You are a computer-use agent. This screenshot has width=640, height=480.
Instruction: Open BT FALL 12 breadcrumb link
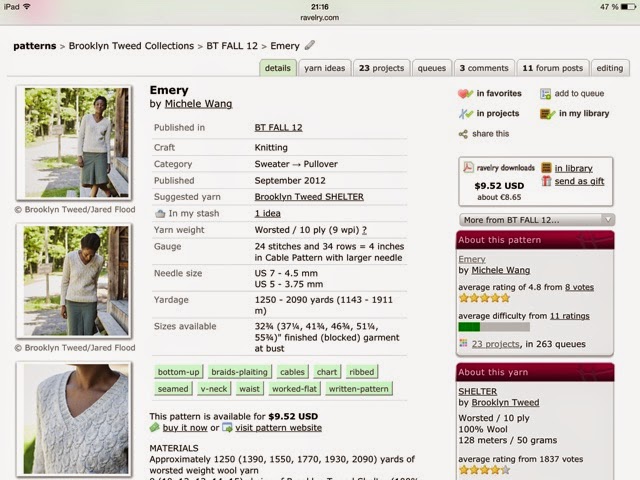(x=232, y=46)
